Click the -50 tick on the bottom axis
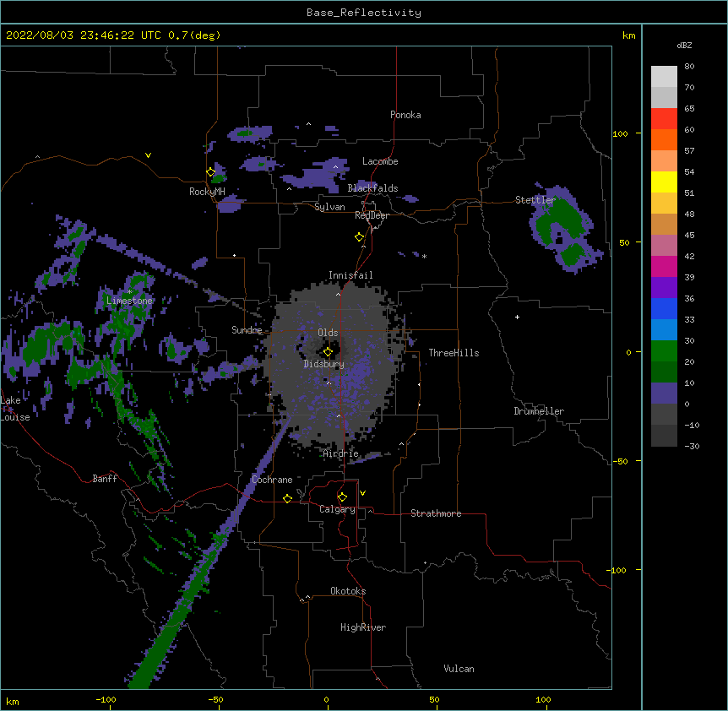This screenshot has width=728, height=711. (215, 700)
